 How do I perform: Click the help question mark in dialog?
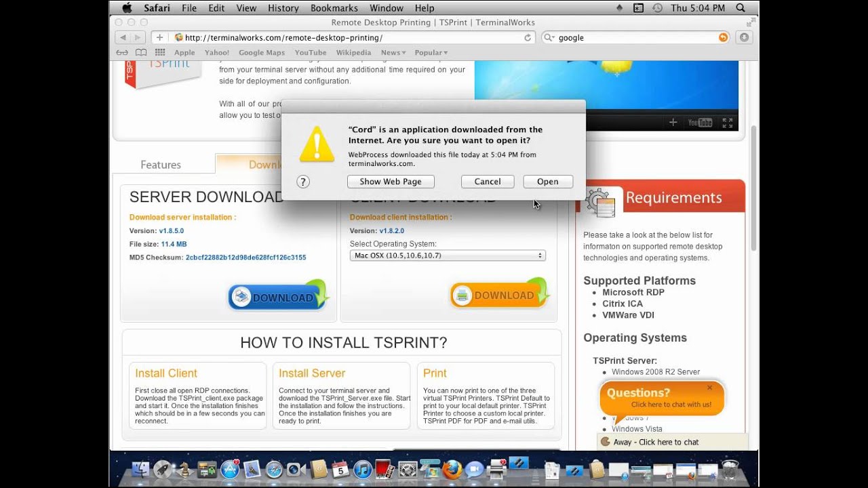[x=303, y=182]
